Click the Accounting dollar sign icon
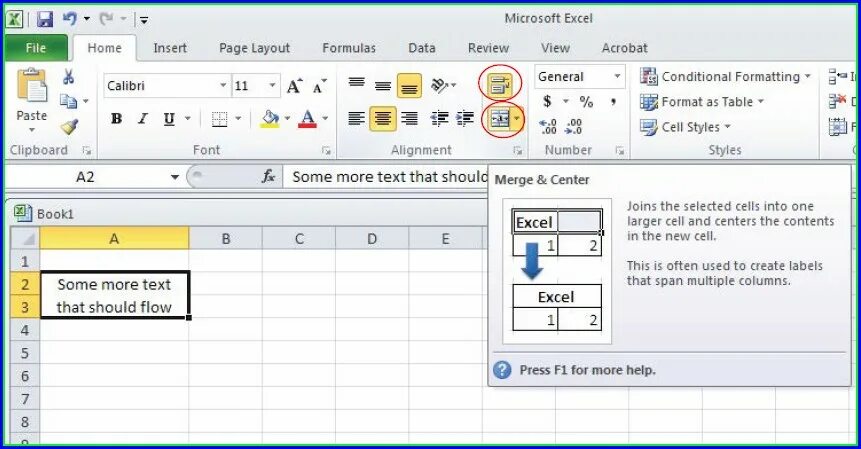861x449 pixels. (547, 102)
